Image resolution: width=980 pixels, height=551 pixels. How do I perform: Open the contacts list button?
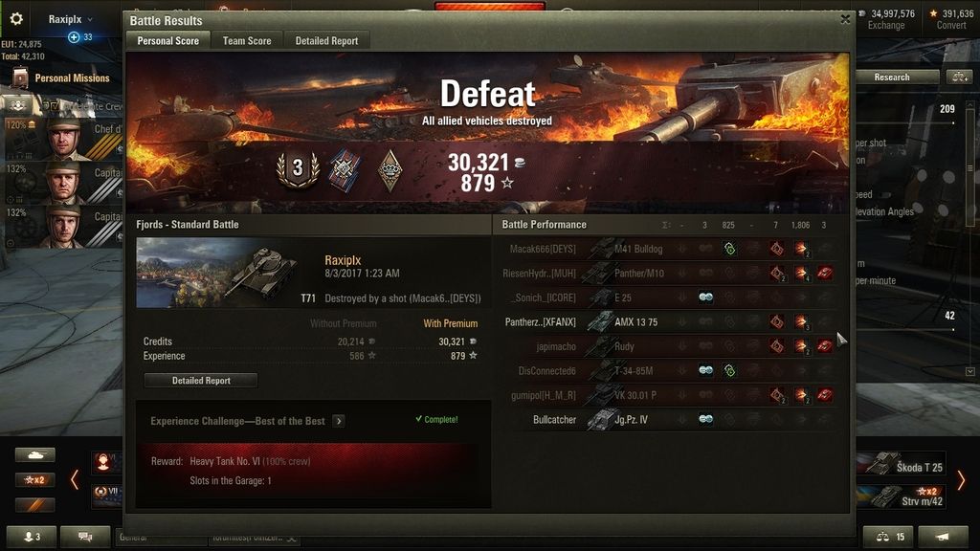coord(32,537)
